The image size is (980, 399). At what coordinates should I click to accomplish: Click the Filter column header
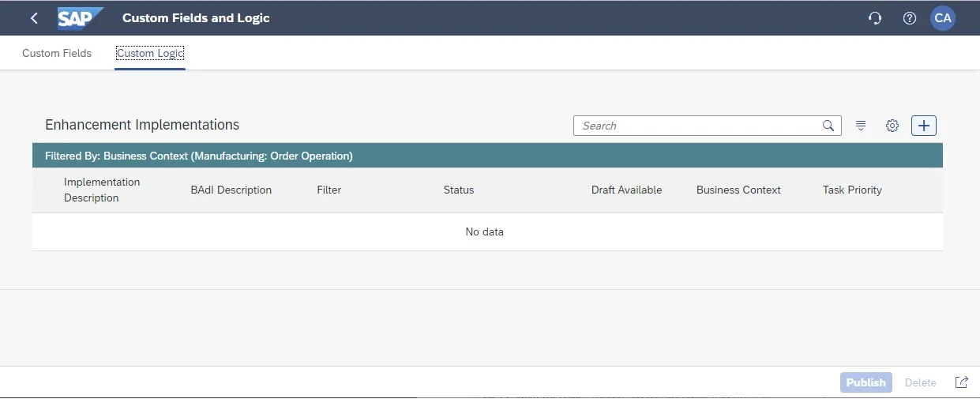329,190
